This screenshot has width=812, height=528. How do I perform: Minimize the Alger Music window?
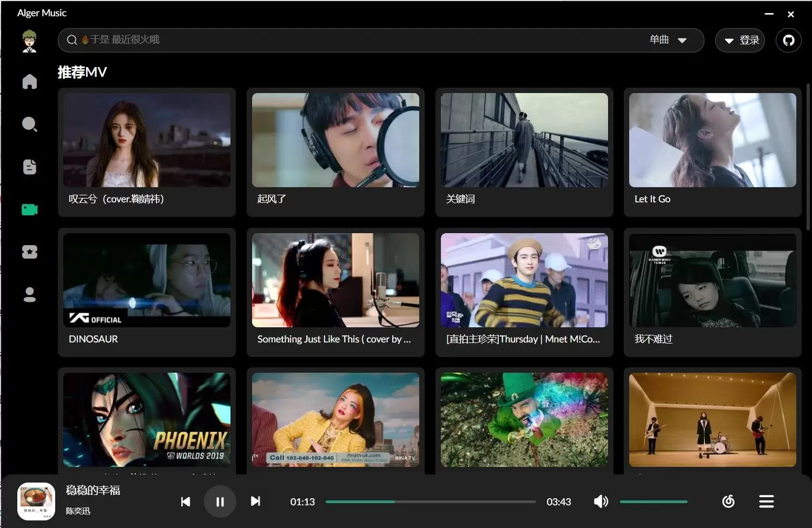pos(769,14)
